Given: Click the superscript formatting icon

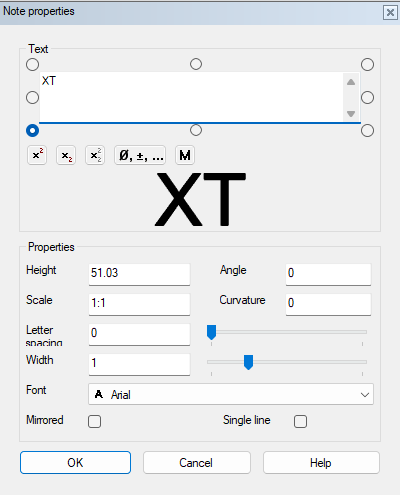Looking at the screenshot, I should pos(37,155).
